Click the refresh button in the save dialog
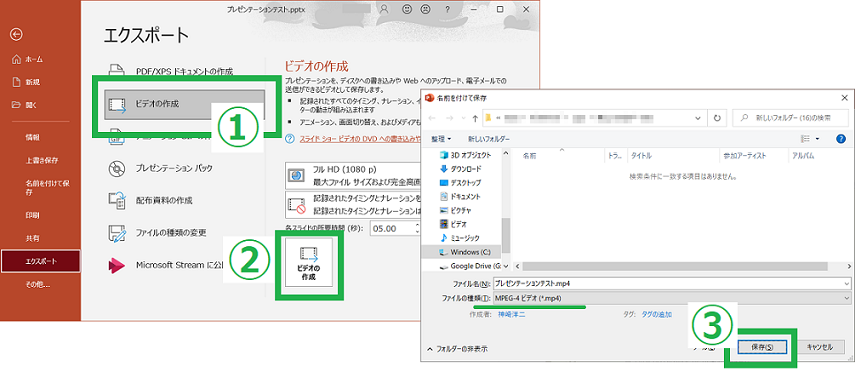The image size is (861, 372). 717,118
